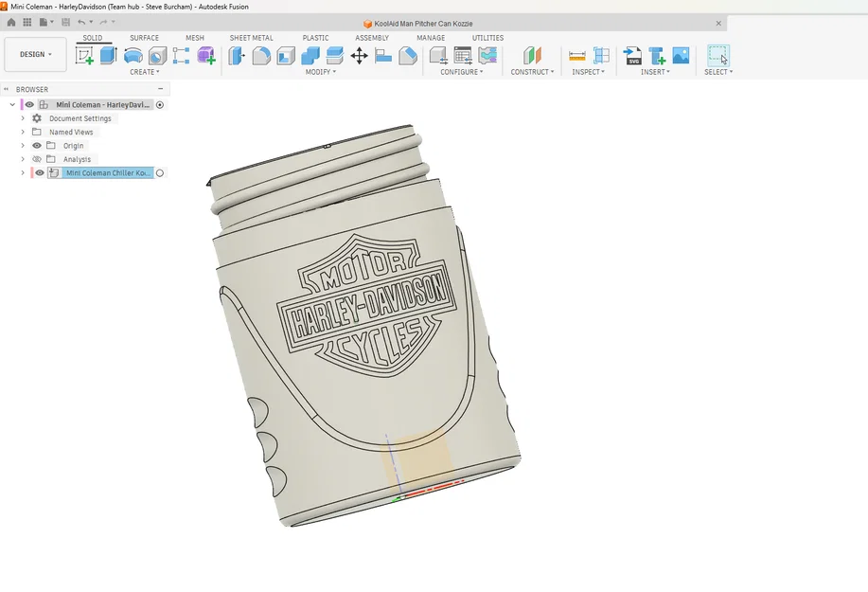Screen dimensions: 868x592
Task: Expand the Analysis folder
Action: click(23, 159)
